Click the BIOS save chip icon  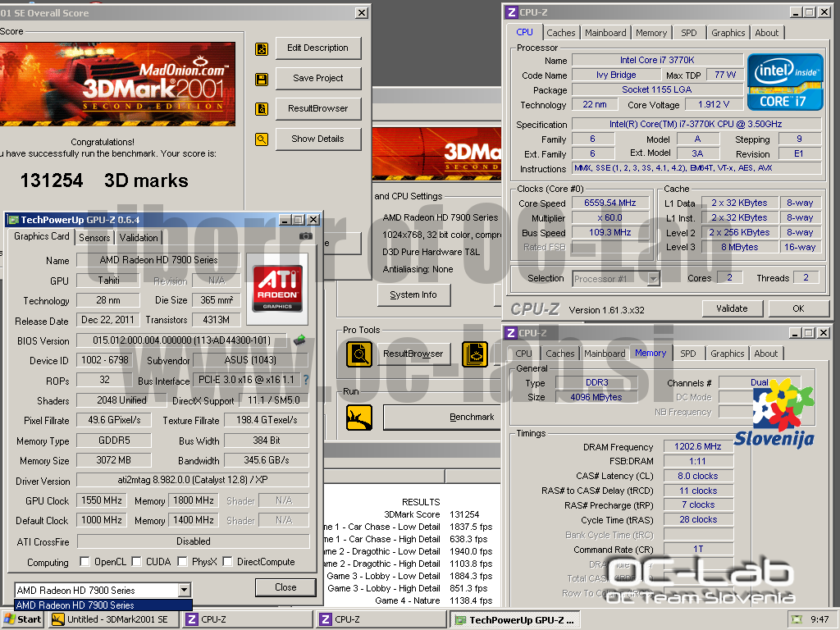pyautogui.click(x=300, y=340)
